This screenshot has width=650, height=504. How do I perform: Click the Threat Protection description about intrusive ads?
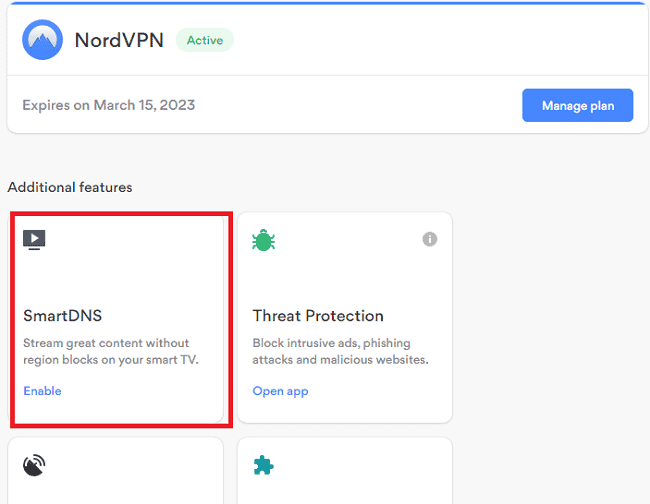pos(340,351)
